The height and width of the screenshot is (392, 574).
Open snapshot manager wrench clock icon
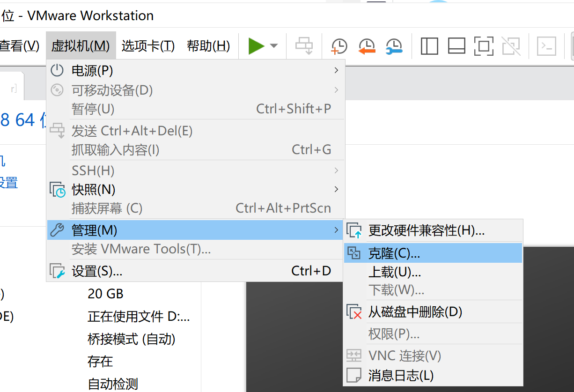(394, 46)
